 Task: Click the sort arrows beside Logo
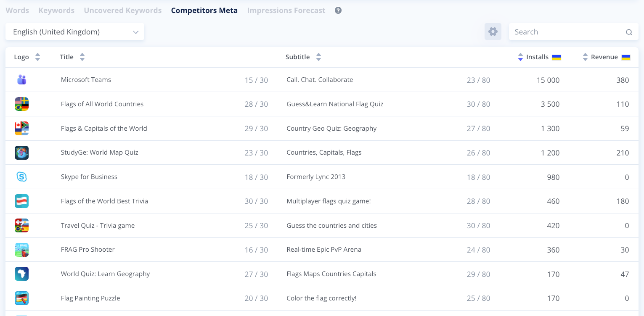37,57
